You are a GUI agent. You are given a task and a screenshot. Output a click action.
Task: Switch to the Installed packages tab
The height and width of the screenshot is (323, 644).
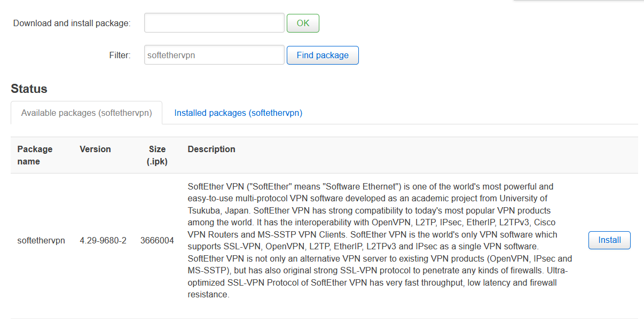[x=238, y=113]
